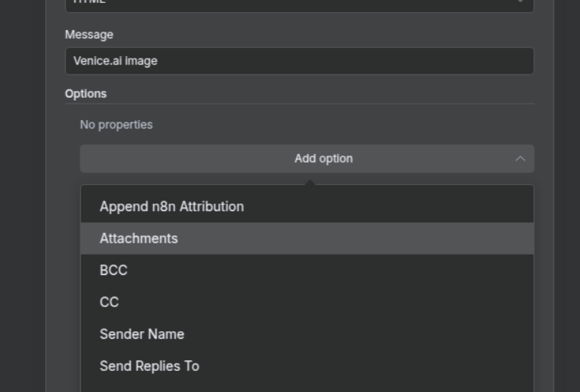Viewport: 580px width, 392px height.
Task: Open the HTML email format dropdown
Action: 299,4
